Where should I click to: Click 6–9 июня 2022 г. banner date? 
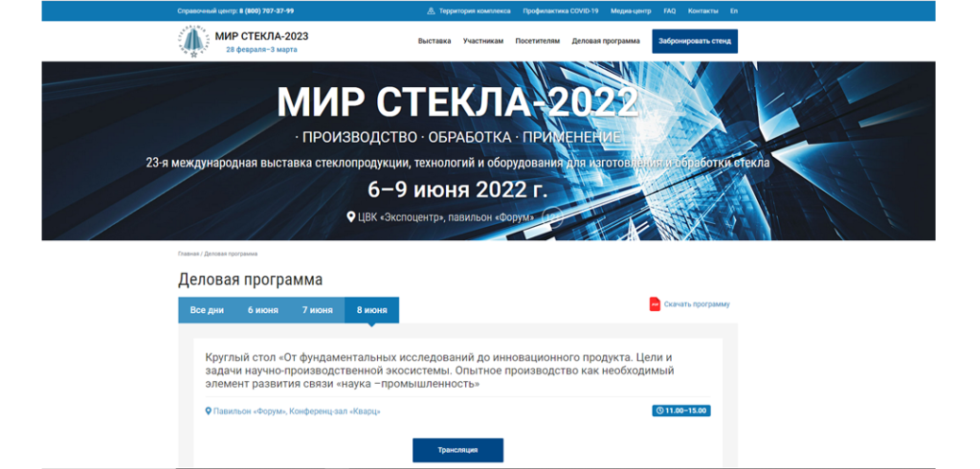pyautogui.click(x=457, y=189)
